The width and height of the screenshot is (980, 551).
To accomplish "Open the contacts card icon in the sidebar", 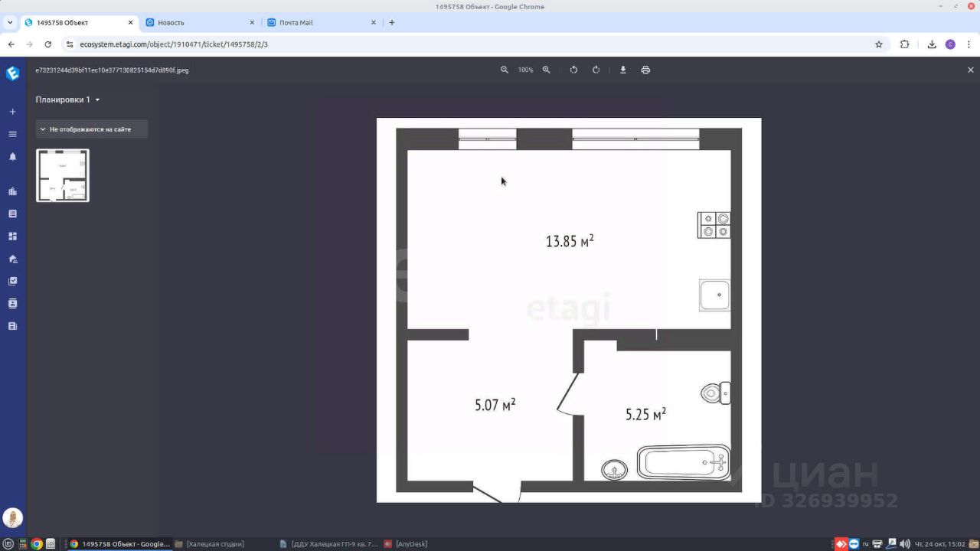I will click(12, 304).
